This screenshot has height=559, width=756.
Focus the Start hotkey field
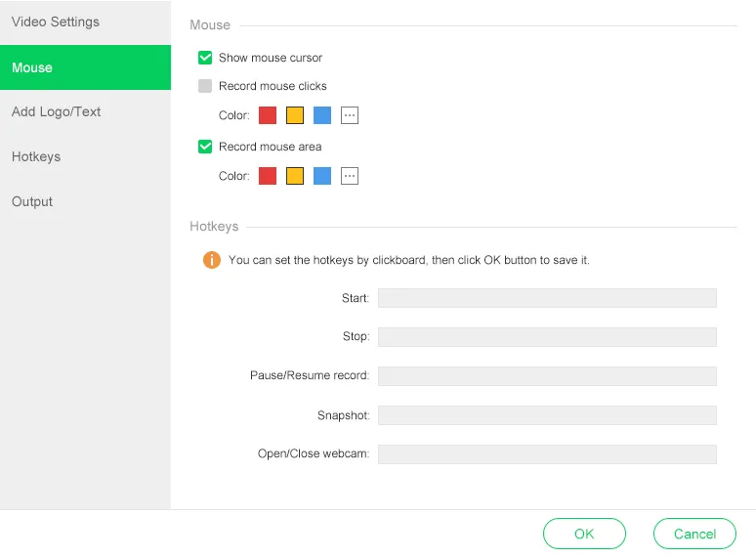(547, 298)
